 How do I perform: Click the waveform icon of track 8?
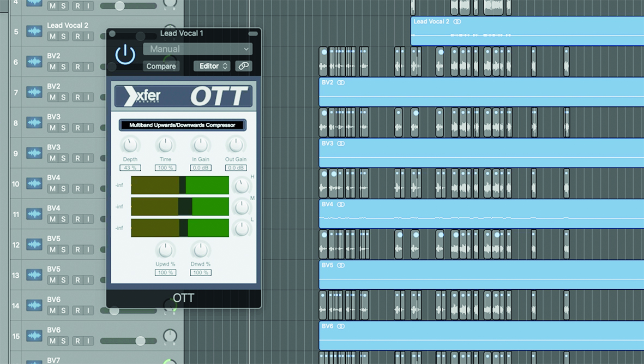pyautogui.click(x=34, y=122)
